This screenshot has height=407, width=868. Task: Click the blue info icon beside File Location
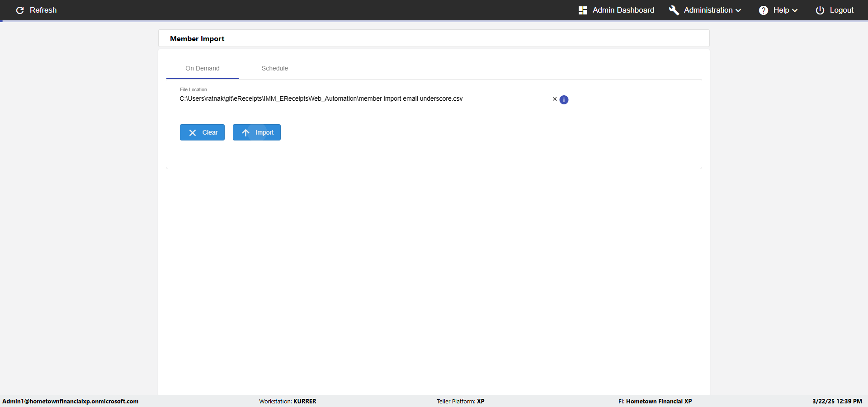pyautogui.click(x=564, y=100)
